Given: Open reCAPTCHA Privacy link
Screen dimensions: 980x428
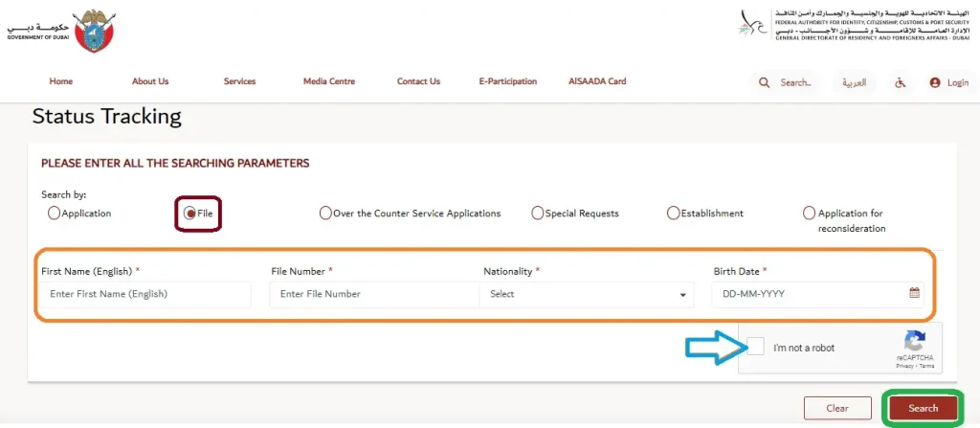Looking at the screenshot, I should pyautogui.click(x=905, y=366).
